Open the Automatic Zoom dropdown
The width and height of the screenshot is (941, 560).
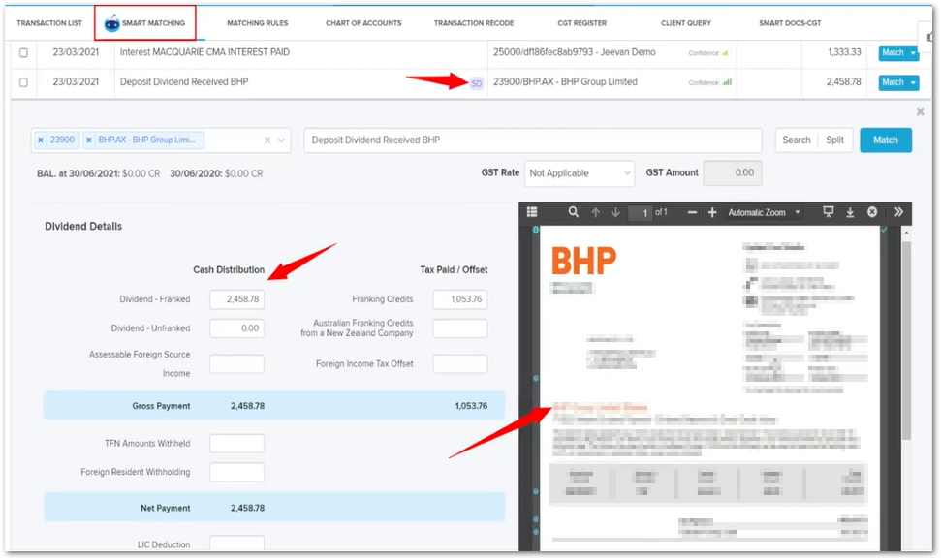click(765, 212)
